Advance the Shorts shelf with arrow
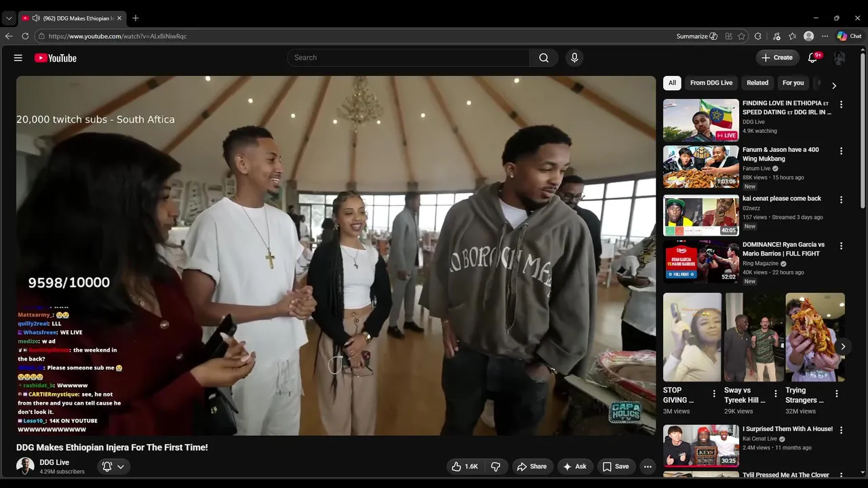Screen dimensions: 868x488 [x=843, y=346]
